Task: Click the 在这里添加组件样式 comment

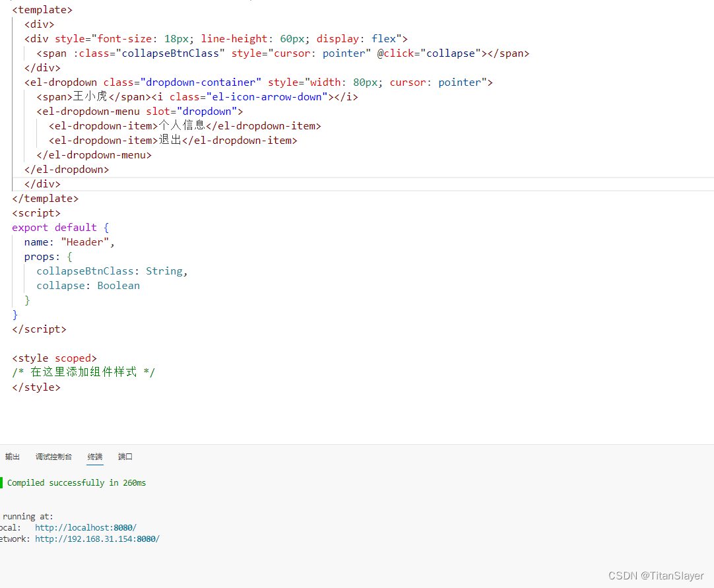Action: pyautogui.click(x=84, y=372)
